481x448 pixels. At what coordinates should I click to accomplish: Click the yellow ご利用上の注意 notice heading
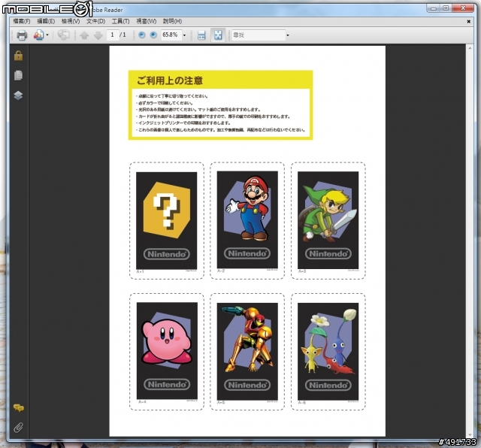pos(170,80)
